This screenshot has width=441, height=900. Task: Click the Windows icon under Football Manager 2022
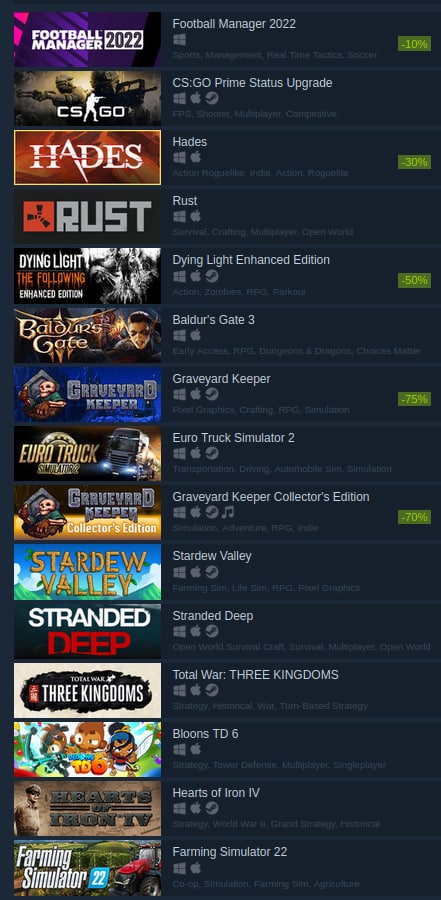click(179, 40)
